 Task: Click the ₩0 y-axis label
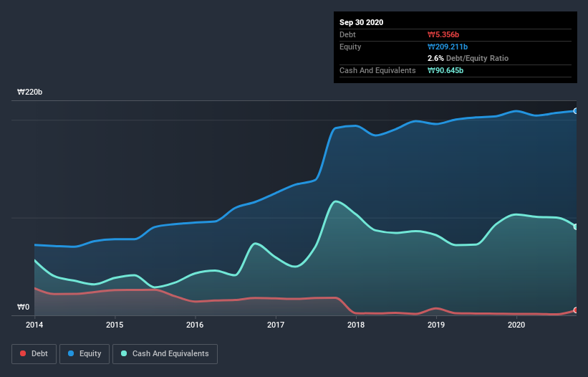(x=23, y=307)
